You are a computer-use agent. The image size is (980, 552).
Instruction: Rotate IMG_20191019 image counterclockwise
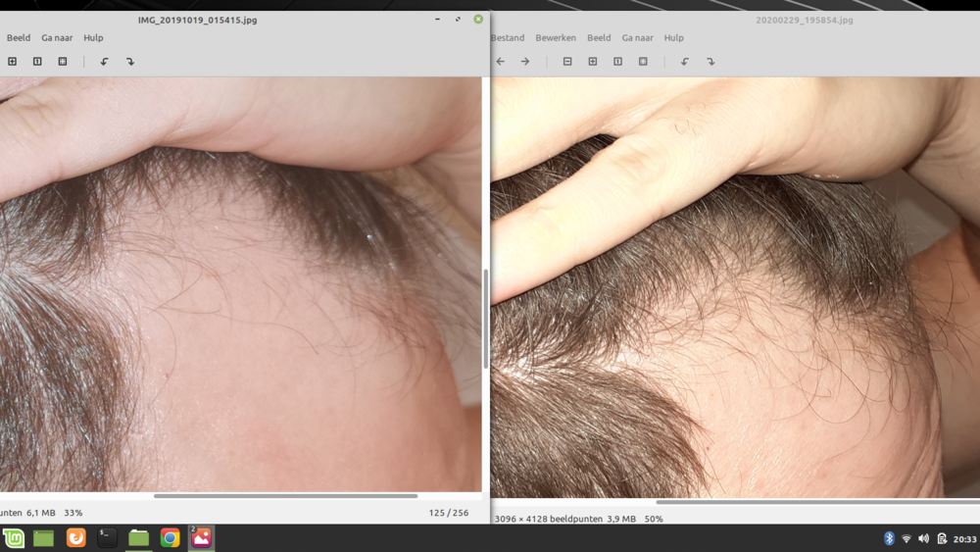point(105,62)
